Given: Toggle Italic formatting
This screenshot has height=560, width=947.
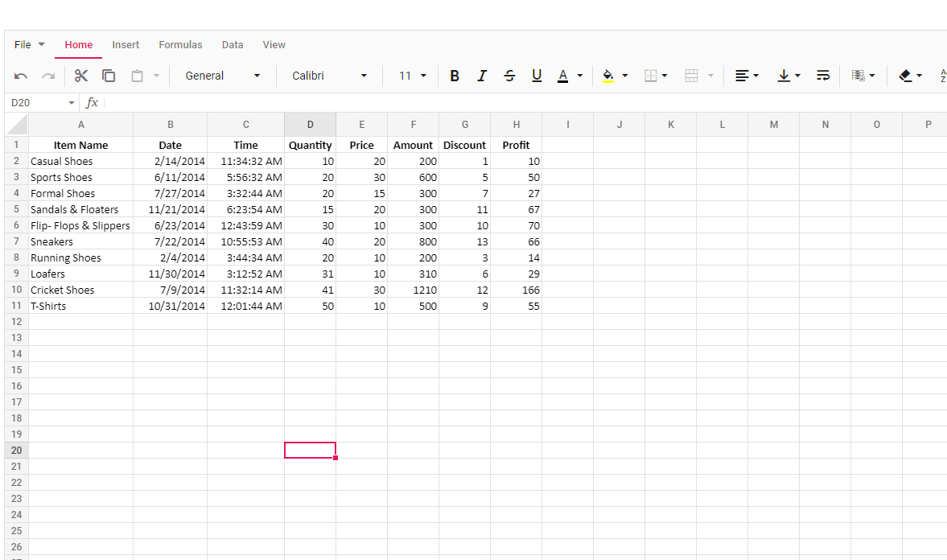Looking at the screenshot, I should click(482, 76).
